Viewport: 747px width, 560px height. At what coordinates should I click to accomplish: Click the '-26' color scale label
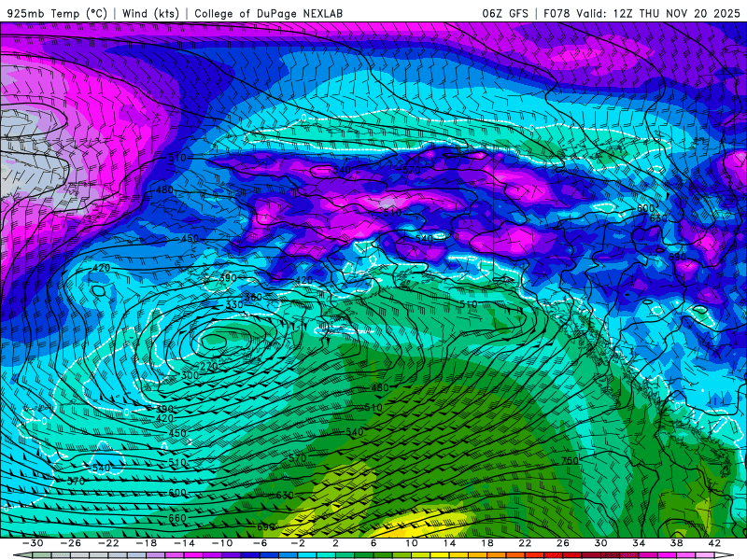point(71,543)
